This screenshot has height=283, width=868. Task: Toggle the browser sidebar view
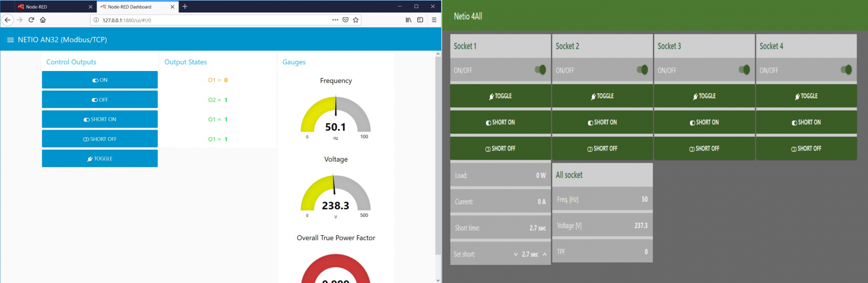coord(420,20)
